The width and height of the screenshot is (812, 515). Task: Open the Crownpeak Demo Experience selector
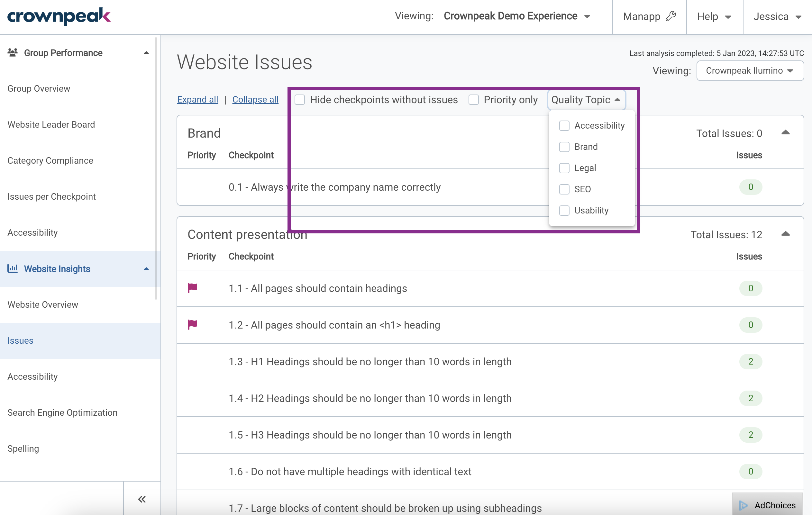(517, 16)
